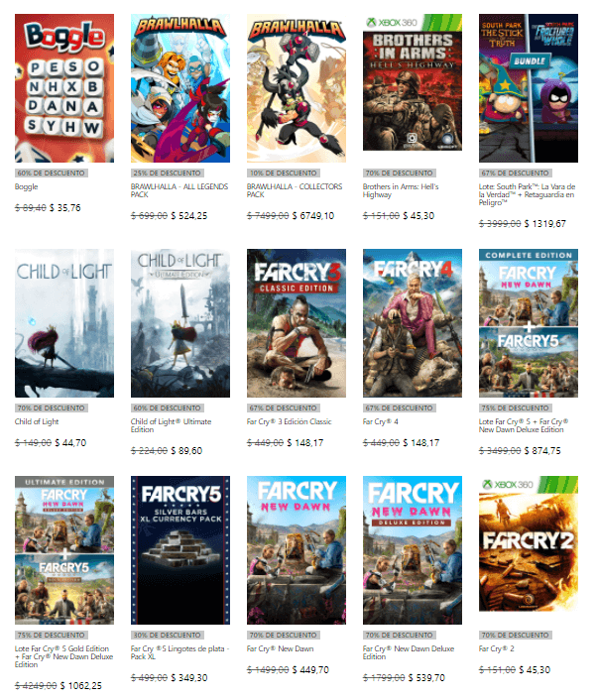The width and height of the screenshot is (597, 700).
Task: Click 'Far Cry® 3 Edición Classic' title link
Action: click(x=290, y=421)
